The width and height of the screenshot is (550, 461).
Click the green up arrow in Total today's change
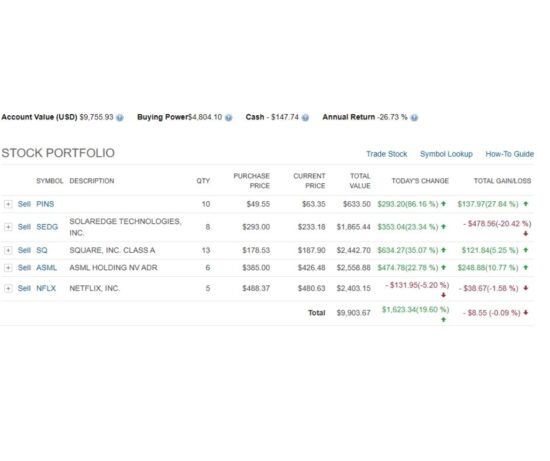coord(443,319)
